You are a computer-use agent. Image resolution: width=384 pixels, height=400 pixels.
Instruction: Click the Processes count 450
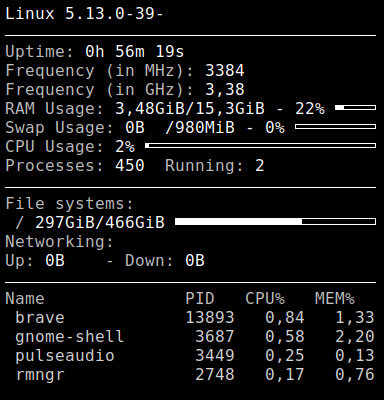pos(130,166)
